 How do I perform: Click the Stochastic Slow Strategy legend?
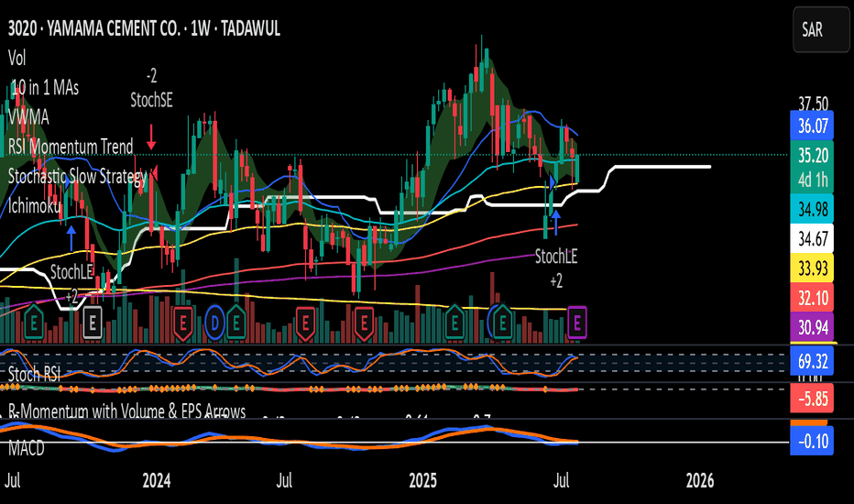tap(77, 177)
